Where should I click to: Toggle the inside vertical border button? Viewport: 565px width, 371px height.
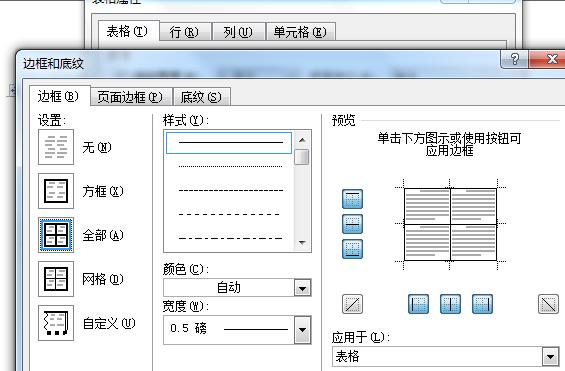[x=450, y=304]
